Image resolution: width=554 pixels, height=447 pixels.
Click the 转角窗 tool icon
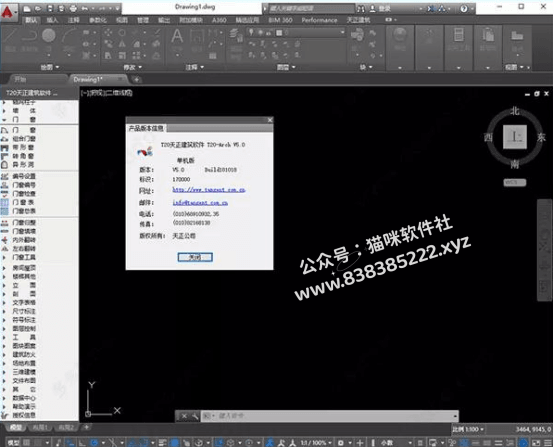coord(5,156)
